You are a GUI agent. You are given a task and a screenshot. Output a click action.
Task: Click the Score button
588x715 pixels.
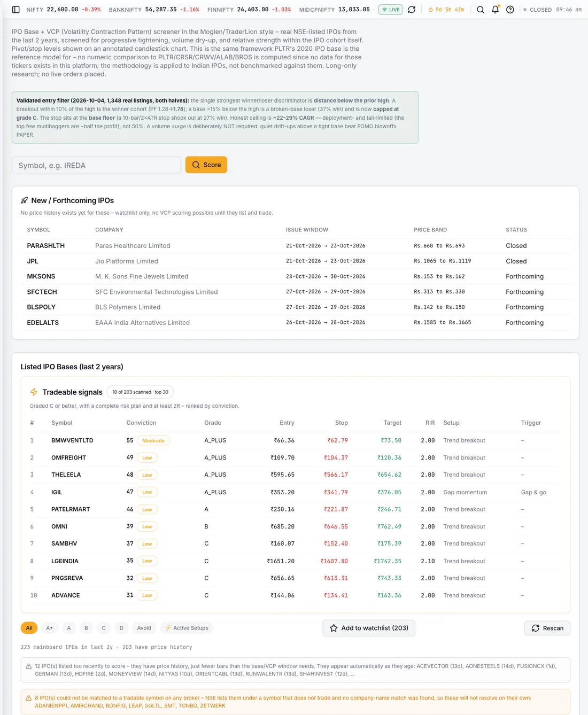point(206,165)
